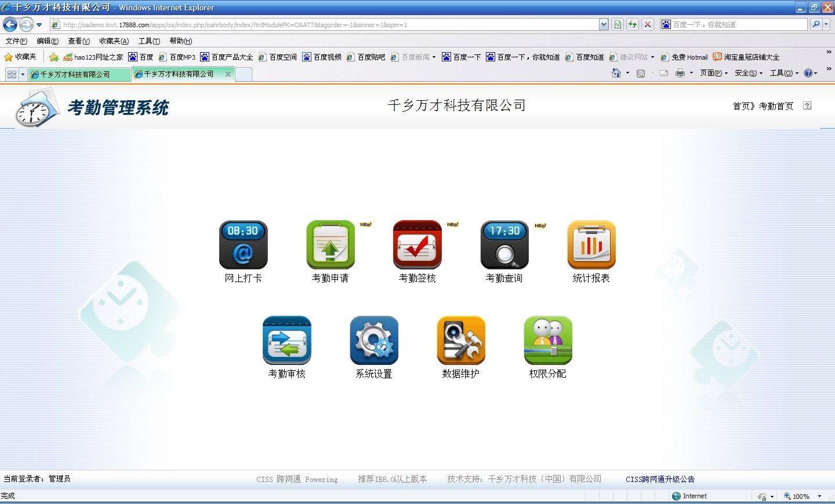Click the 百度 search input box
This screenshot has height=504, width=835.
point(736,24)
